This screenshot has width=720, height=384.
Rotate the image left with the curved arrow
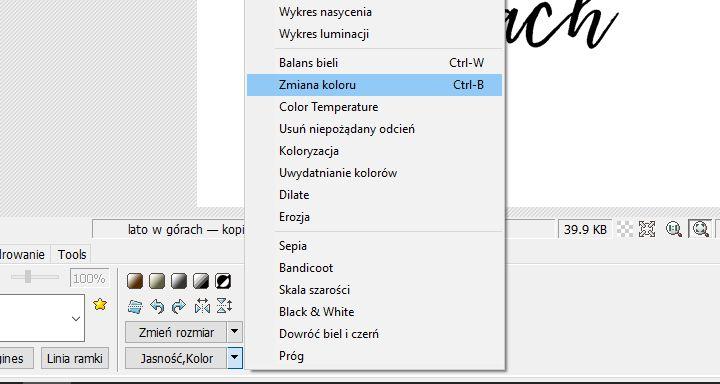tap(157, 306)
